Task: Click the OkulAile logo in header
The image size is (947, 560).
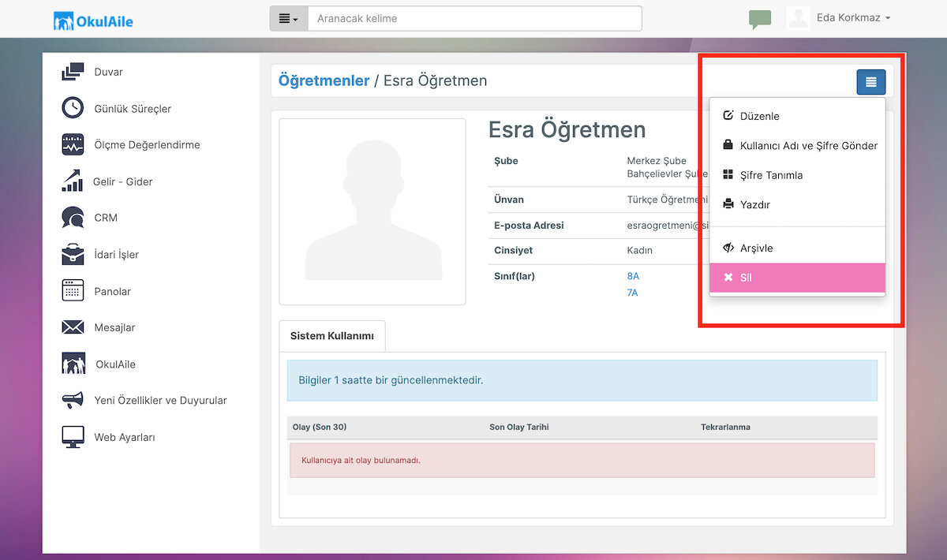Action: coord(93,21)
